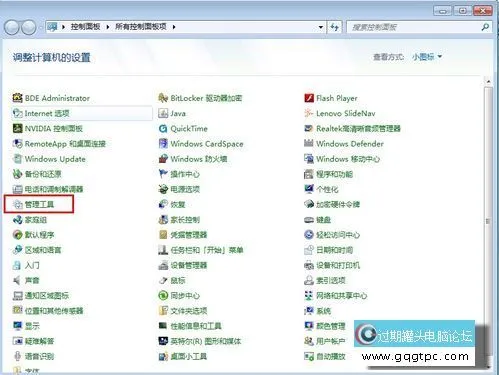499x375 pixels.
Task: Expand arrow after 控制面板 breadcrumb
Action: click(108, 27)
